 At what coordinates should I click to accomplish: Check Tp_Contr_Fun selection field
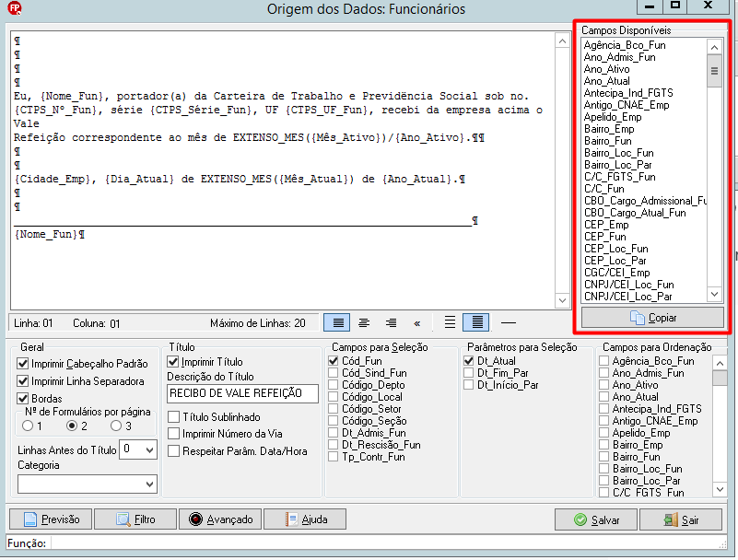334,457
